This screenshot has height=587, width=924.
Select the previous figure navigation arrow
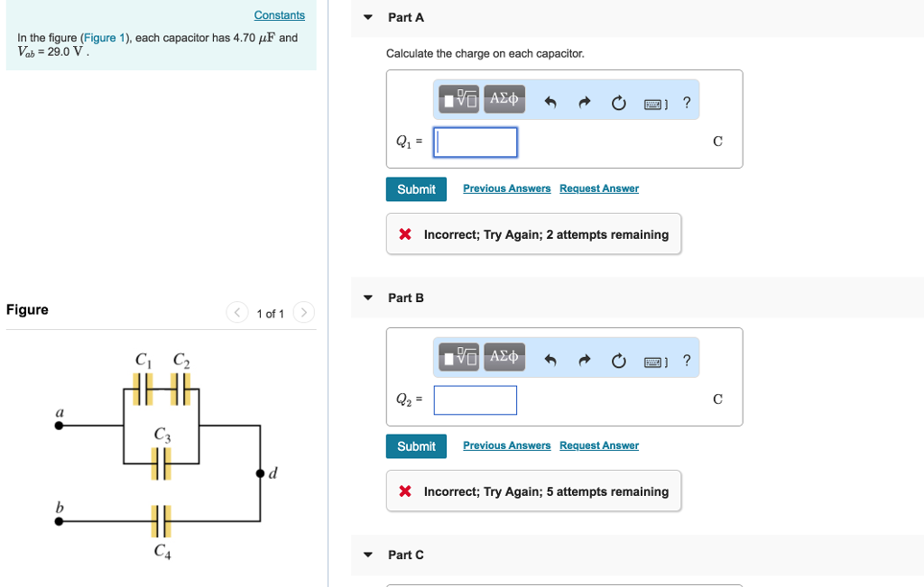pos(236,312)
